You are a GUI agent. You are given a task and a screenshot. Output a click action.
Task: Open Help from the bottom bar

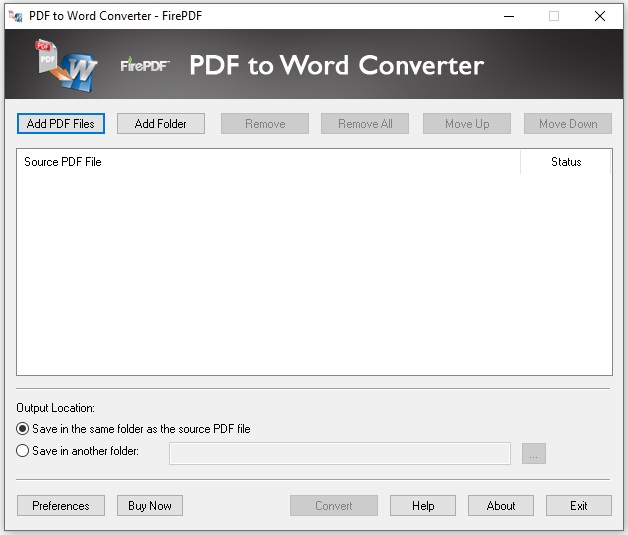click(423, 506)
